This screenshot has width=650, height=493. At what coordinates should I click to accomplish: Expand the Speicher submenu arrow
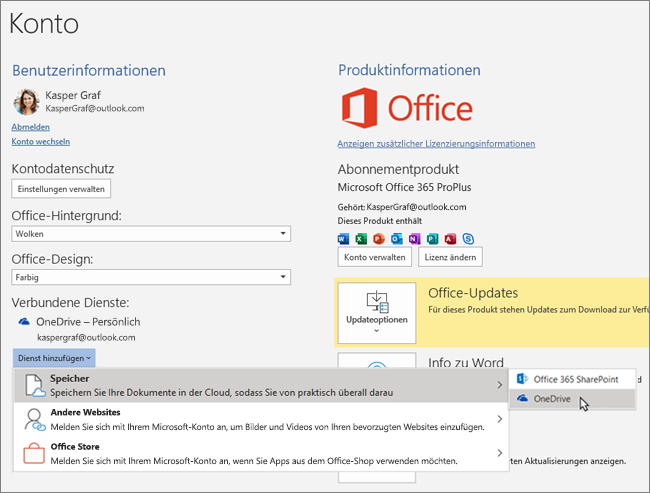coord(500,385)
